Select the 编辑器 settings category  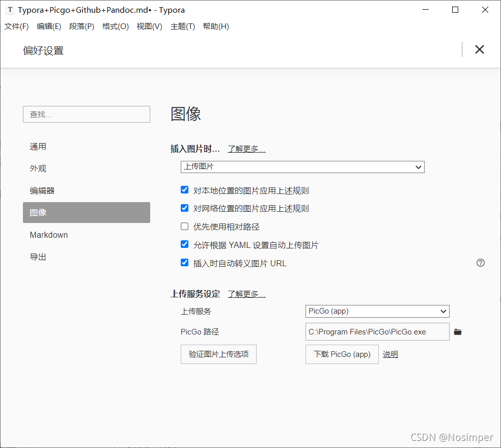[x=86, y=190]
